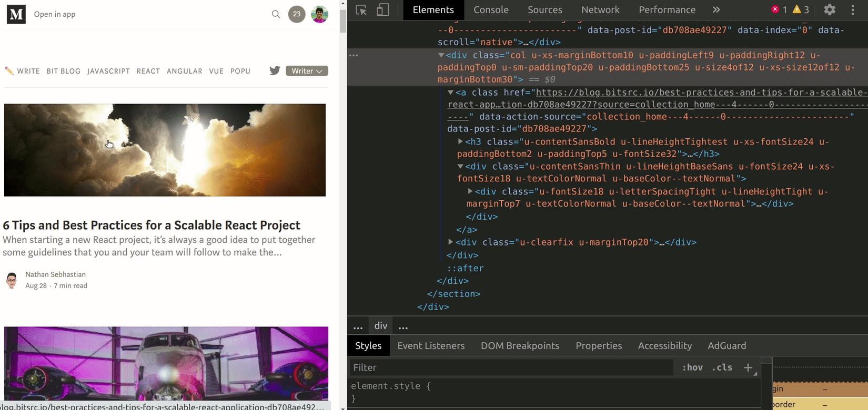Switch to the Console tab
Image resolution: width=868 pixels, height=410 pixels.
point(491,9)
